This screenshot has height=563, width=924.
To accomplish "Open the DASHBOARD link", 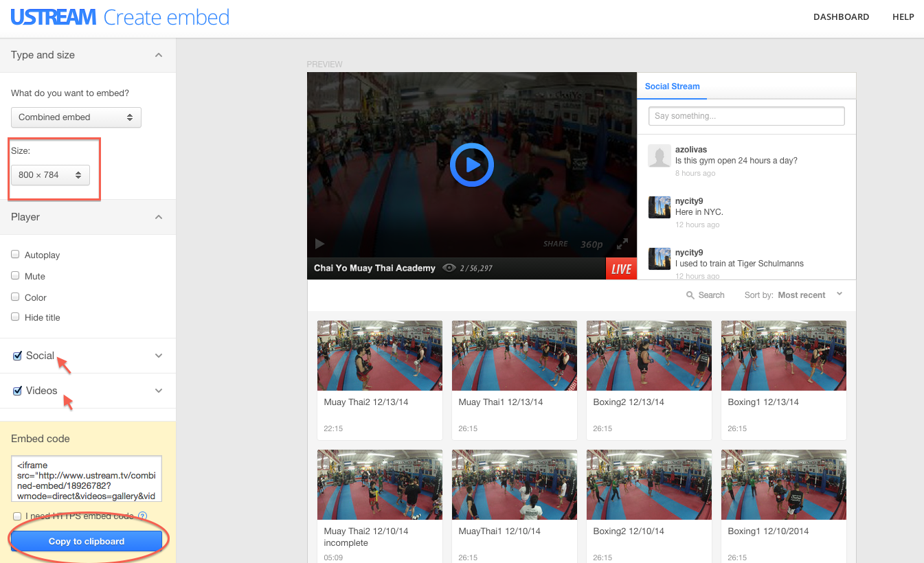I will pyautogui.click(x=841, y=17).
